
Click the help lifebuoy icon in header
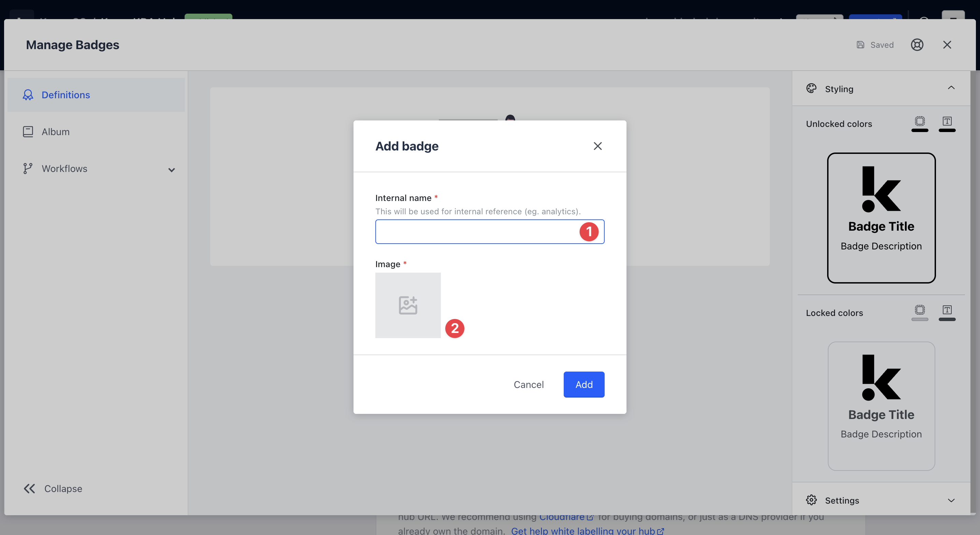click(x=917, y=45)
